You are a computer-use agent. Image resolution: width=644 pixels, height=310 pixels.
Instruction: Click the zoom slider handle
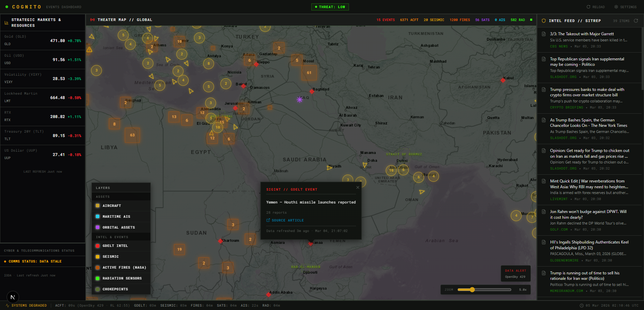click(x=472, y=290)
